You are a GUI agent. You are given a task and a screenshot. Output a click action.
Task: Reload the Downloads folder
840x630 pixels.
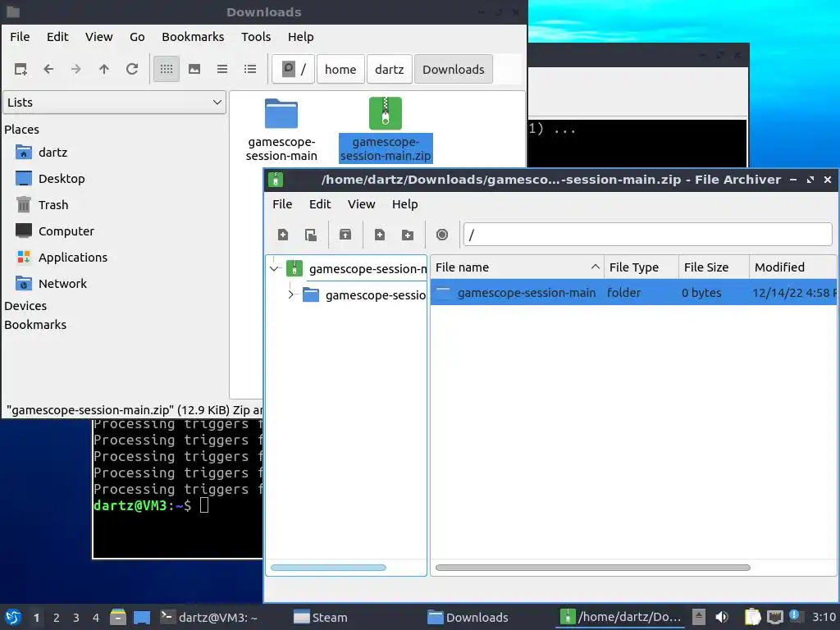click(x=132, y=69)
